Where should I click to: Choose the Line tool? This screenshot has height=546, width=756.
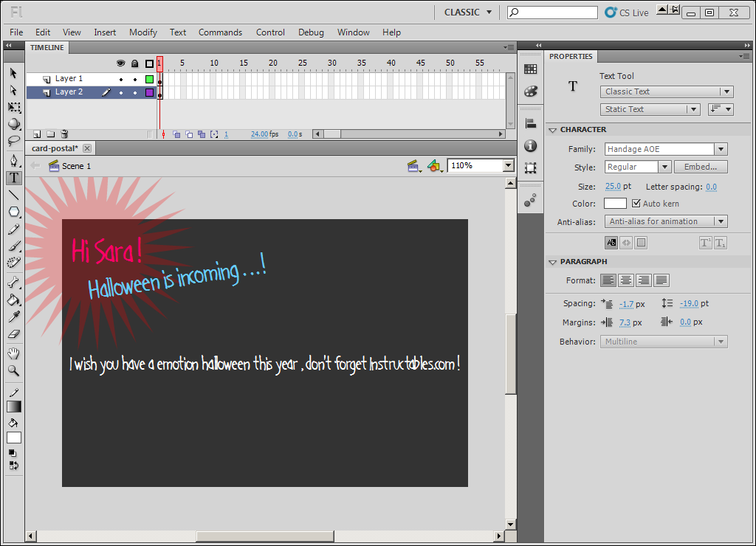pyautogui.click(x=13, y=196)
